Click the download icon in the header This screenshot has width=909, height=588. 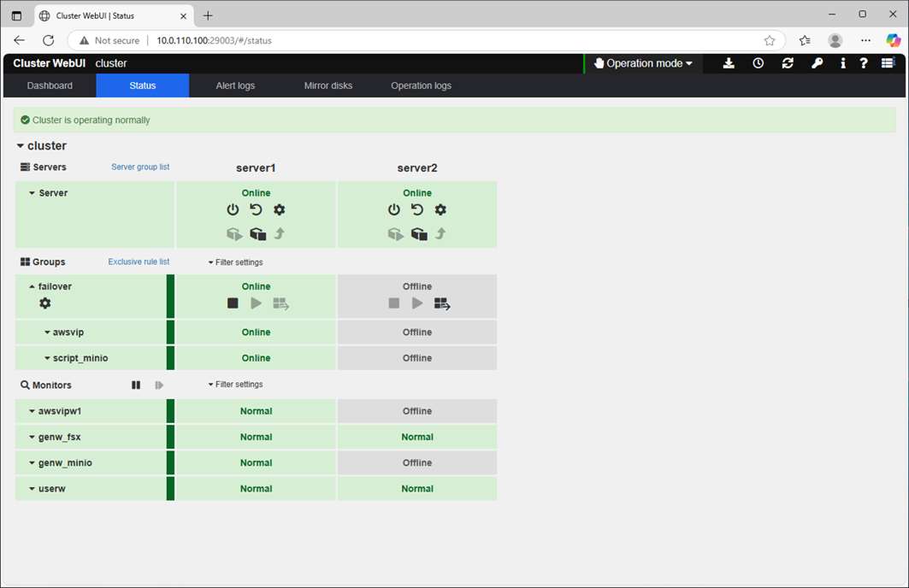tap(729, 63)
